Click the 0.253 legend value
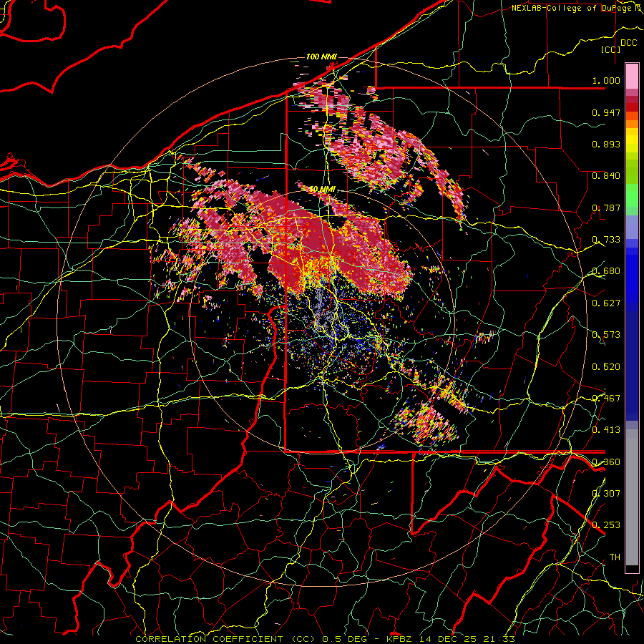This screenshot has height=644, width=644. point(606,525)
